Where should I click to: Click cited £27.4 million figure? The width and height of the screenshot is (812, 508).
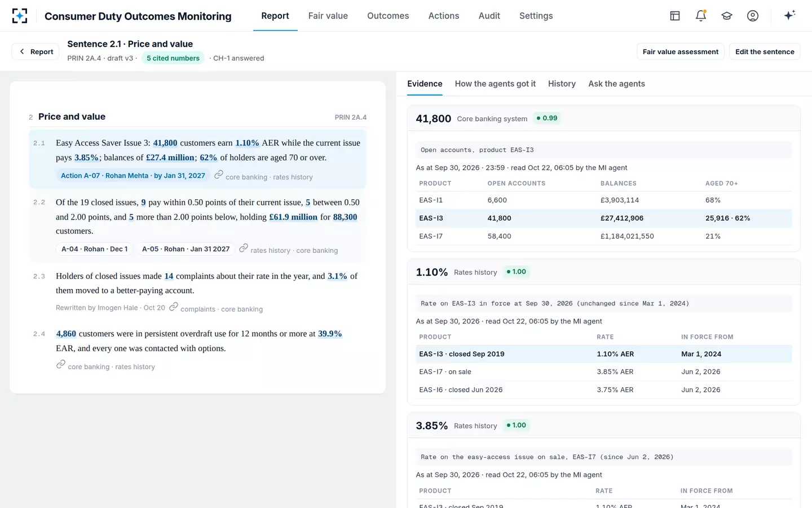click(x=170, y=158)
